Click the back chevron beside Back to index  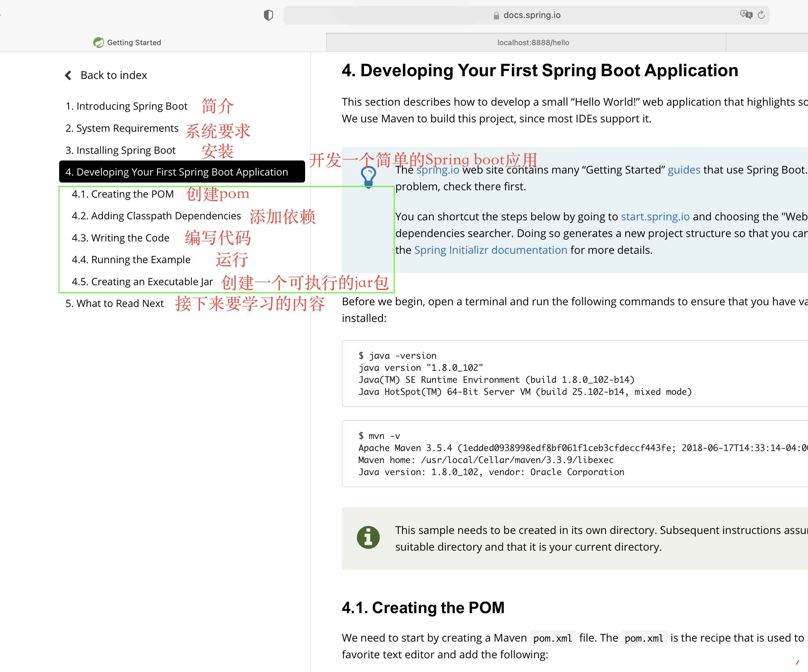coord(68,75)
